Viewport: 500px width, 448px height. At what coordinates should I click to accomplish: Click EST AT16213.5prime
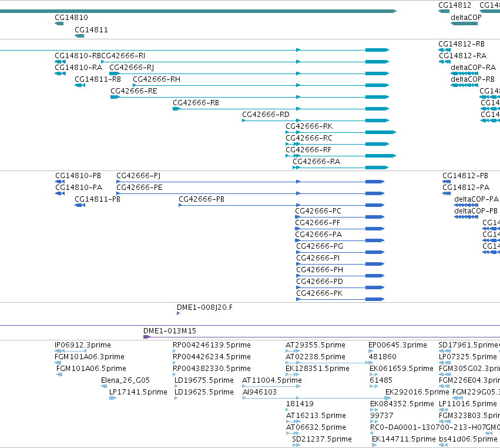coord(316,416)
